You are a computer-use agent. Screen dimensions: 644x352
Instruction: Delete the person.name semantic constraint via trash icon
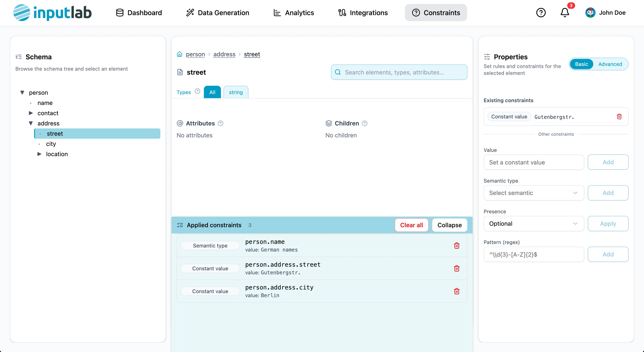pos(457,245)
